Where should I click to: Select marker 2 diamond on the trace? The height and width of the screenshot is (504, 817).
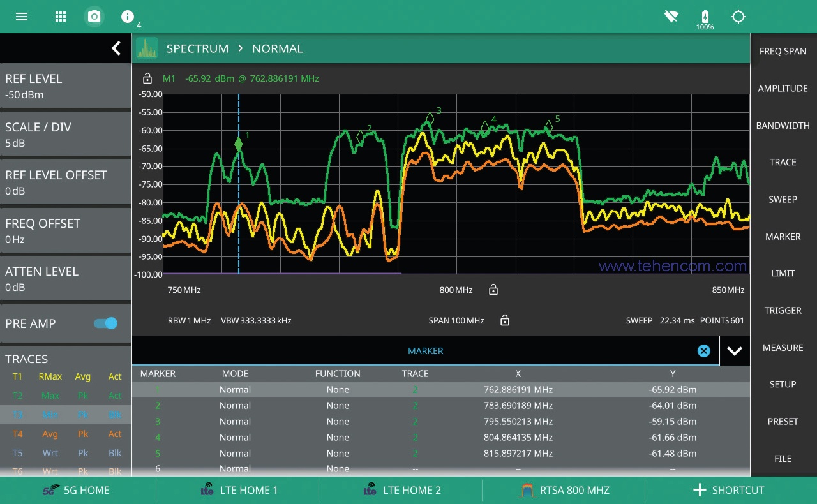point(360,136)
